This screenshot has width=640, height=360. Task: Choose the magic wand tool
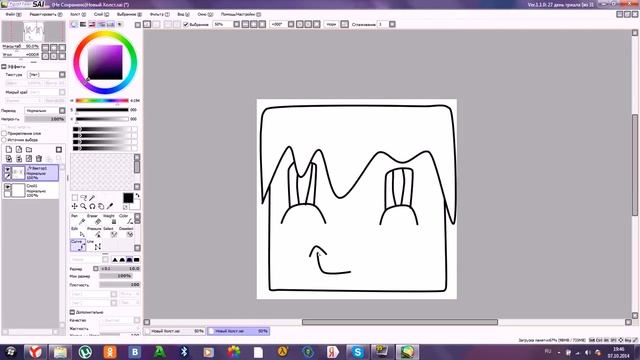point(92,198)
